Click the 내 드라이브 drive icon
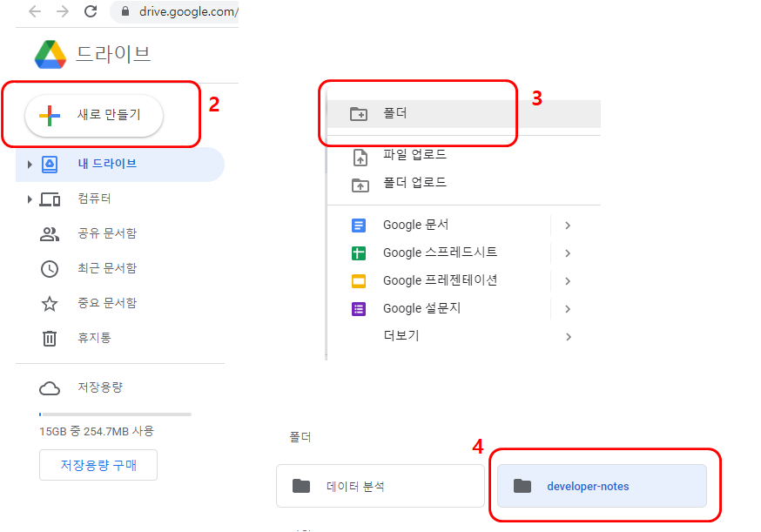The height and width of the screenshot is (532, 761). click(50, 165)
